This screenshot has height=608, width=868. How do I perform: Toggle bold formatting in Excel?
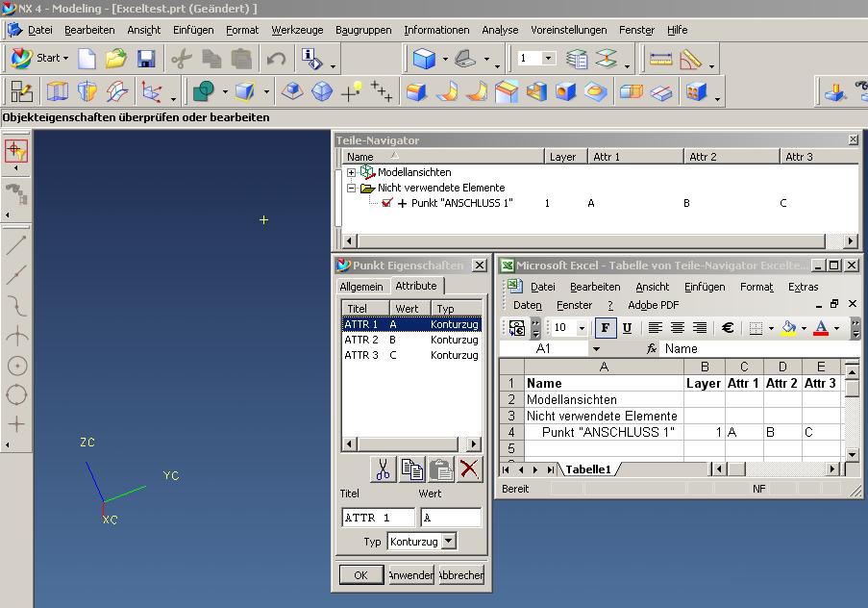pos(605,327)
